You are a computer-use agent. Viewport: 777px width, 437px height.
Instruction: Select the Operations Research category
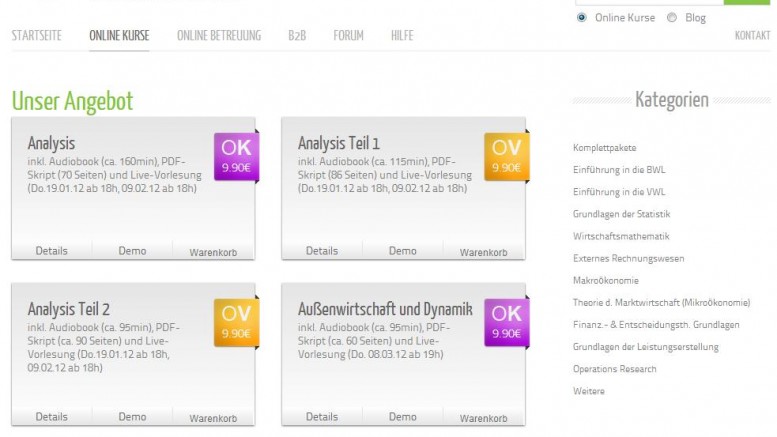click(x=614, y=369)
